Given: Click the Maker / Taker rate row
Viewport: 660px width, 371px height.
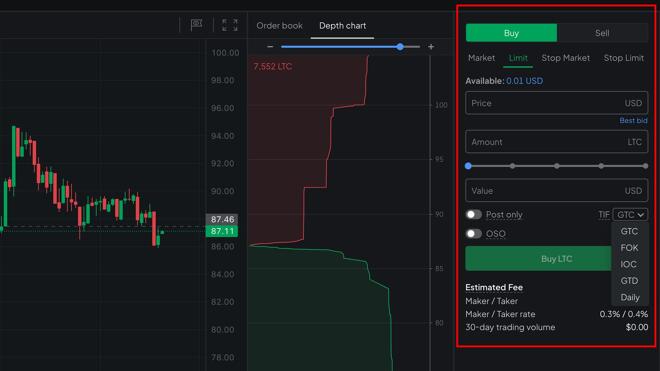Looking at the screenshot, I should point(556,314).
